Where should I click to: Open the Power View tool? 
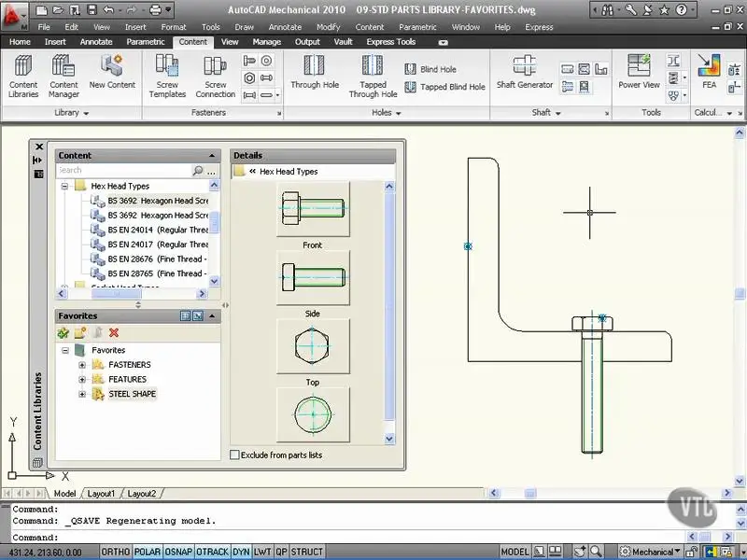(639, 75)
